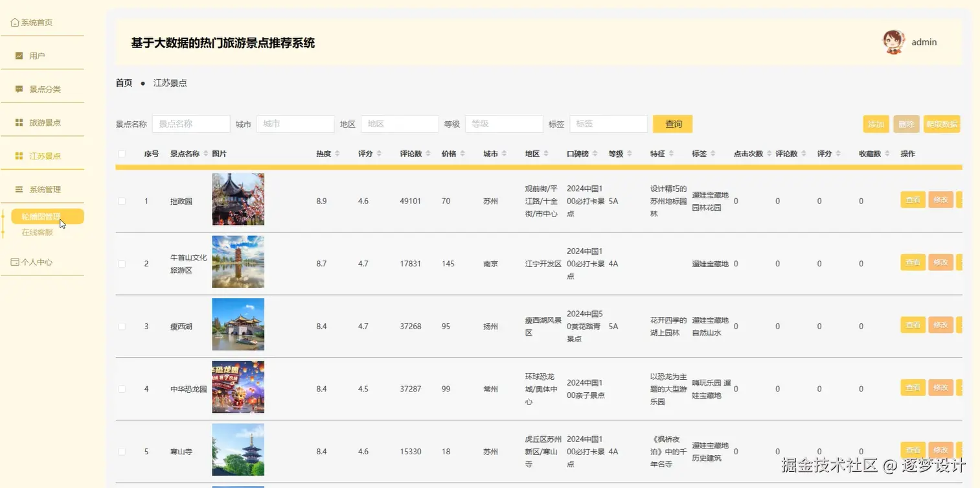Click the 江宁开发区 district cell
Screen dimensions: 980x488
[x=543, y=264]
